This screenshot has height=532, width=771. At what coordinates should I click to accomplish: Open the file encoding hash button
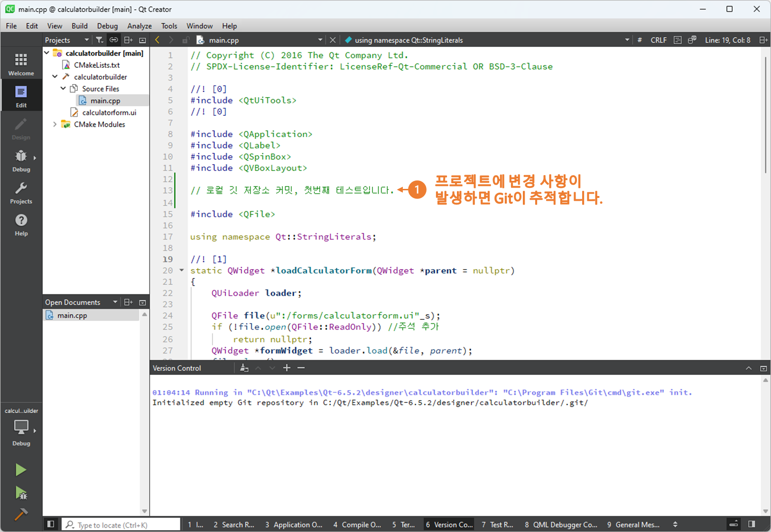tap(640, 40)
